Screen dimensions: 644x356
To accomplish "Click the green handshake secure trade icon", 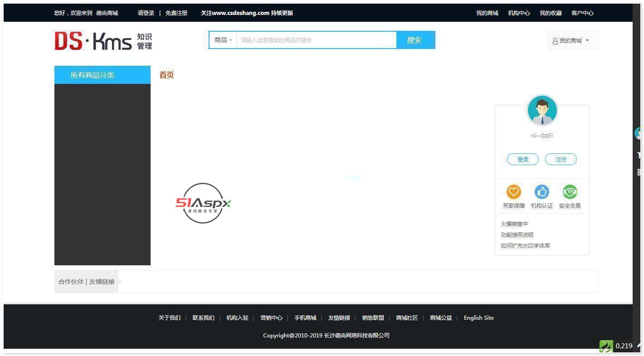I will 570,192.
